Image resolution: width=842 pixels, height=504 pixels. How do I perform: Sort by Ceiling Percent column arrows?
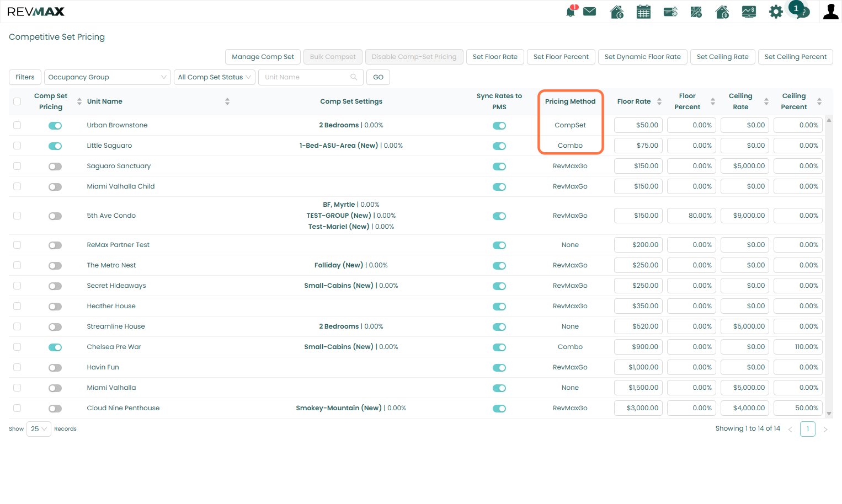[819, 101]
